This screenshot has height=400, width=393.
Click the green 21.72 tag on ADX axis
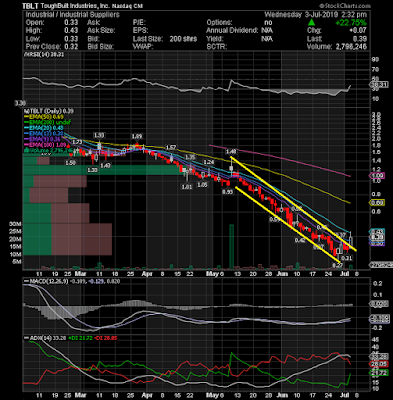(x=380, y=372)
